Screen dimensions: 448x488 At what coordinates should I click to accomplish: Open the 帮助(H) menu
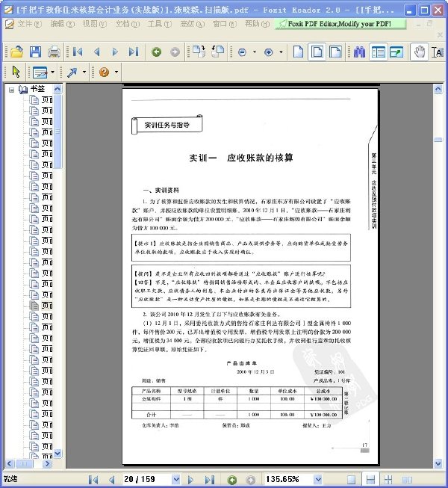pyautogui.click(x=257, y=24)
